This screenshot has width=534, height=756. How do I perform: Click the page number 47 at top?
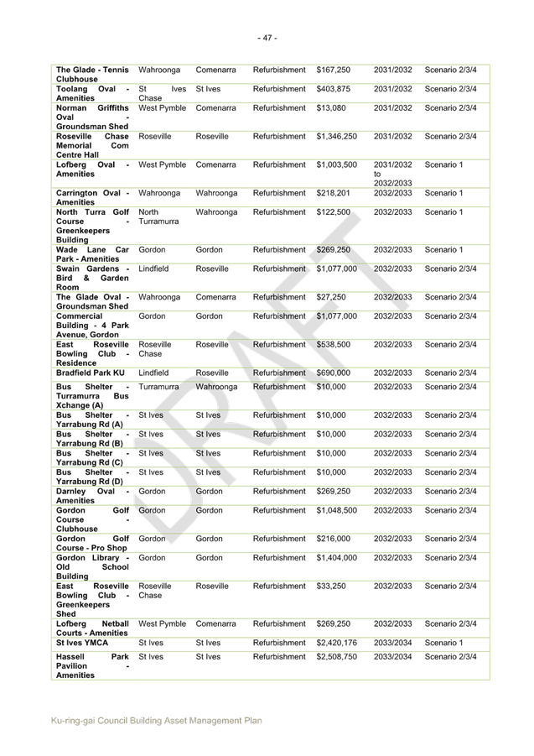pos(267,38)
